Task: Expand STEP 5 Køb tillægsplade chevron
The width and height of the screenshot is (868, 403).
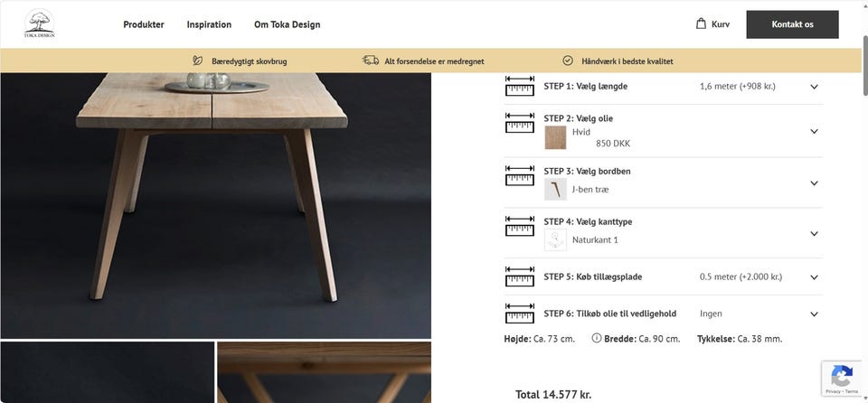Action: coord(814,277)
